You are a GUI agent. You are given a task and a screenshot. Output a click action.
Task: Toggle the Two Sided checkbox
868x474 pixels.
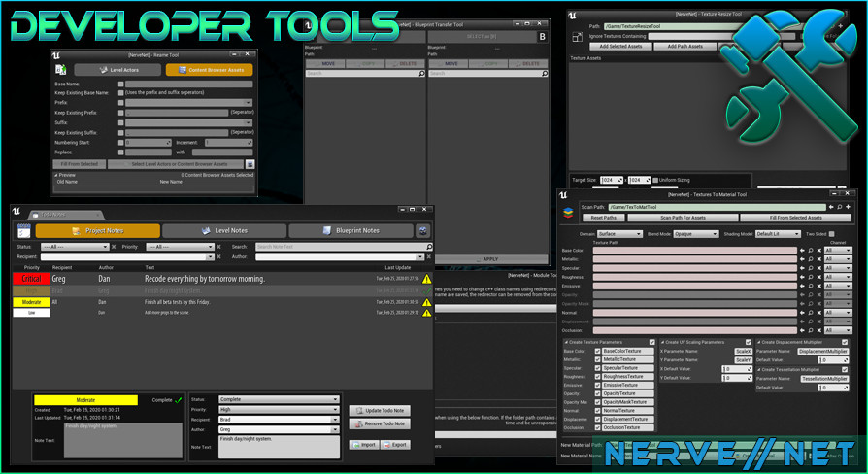click(831, 234)
